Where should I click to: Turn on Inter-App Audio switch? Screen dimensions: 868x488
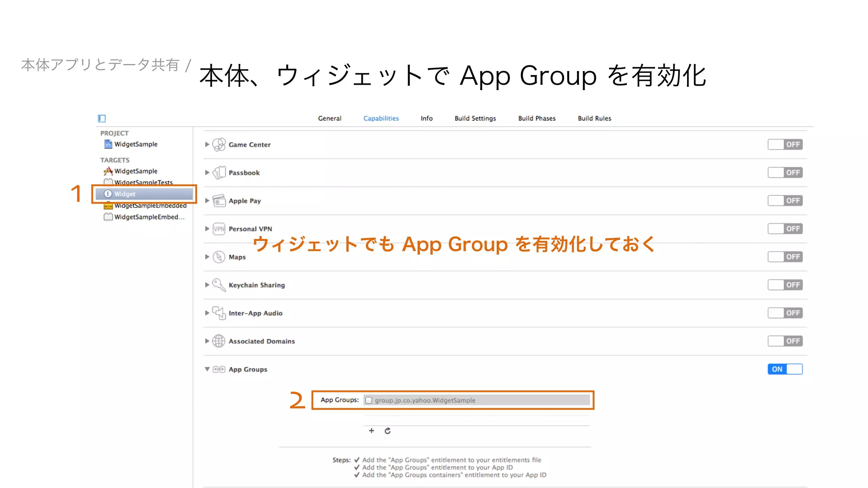pos(785,313)
